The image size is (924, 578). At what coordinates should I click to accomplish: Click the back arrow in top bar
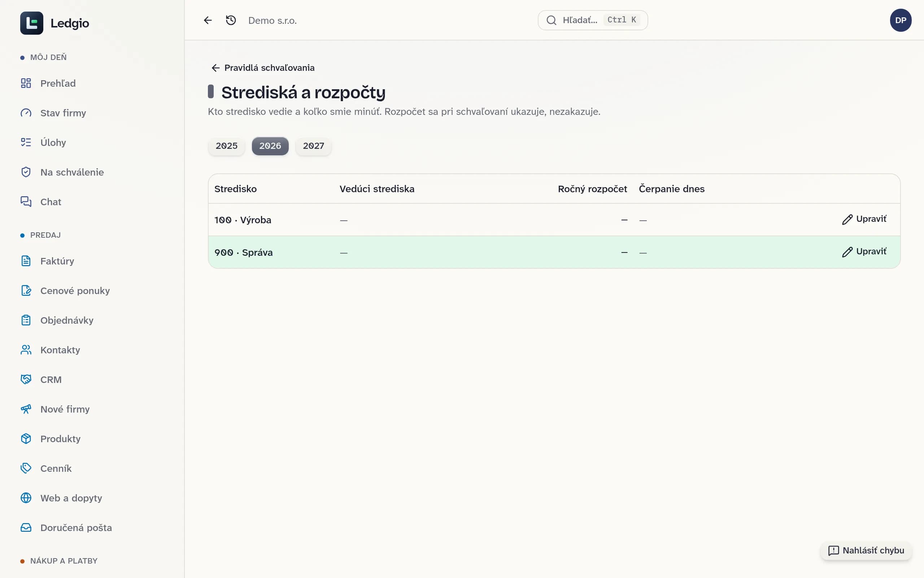(x=208, y=20)
